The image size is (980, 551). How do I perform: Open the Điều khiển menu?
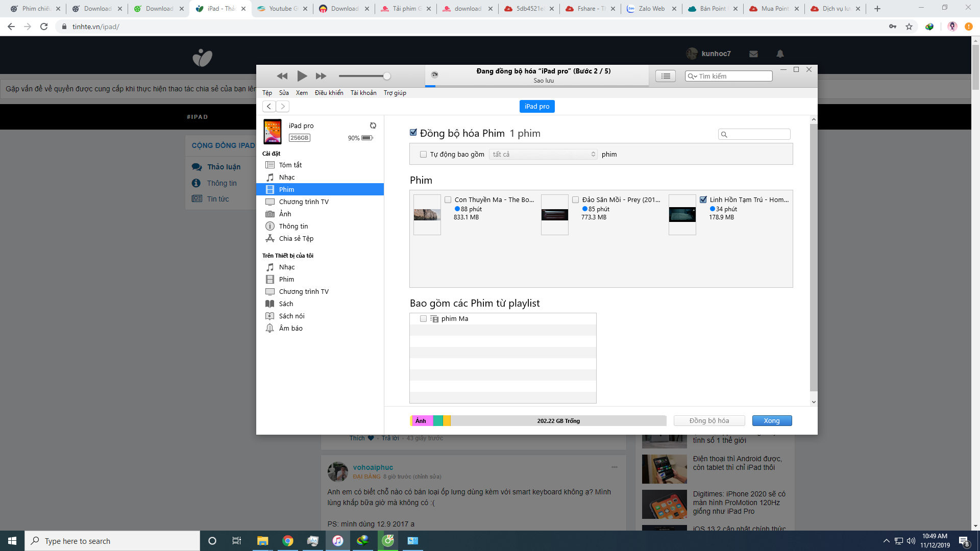[329, 92]
